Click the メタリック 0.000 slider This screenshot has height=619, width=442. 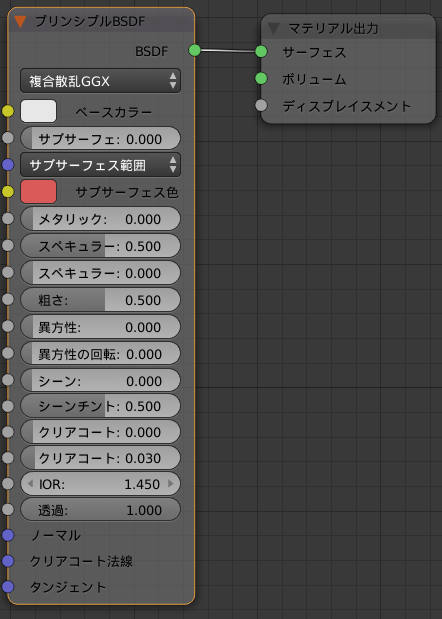[101, 219]
